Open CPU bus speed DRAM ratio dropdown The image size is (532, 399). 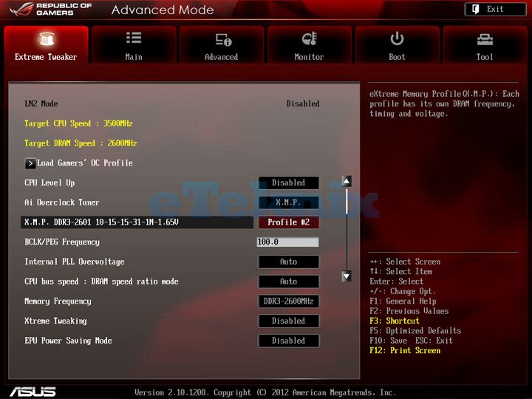[288, 282]
